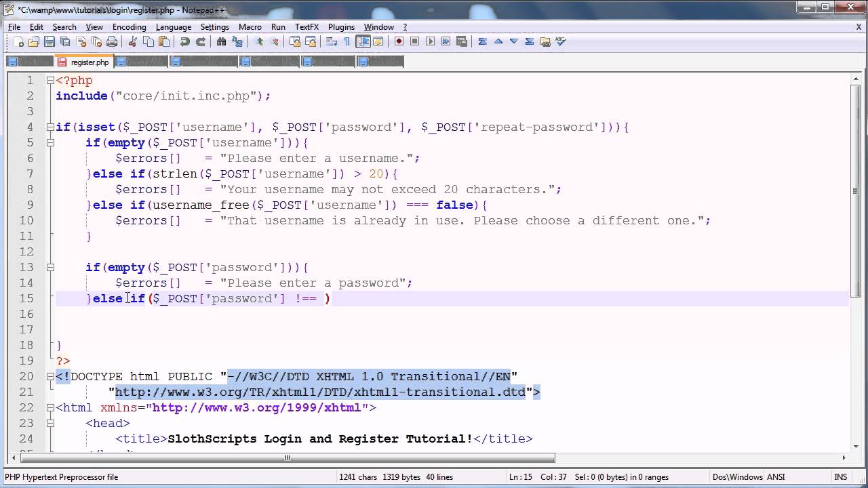Open the Plugins menu
This screenshot has height=488, width=868.
(341, 27)
